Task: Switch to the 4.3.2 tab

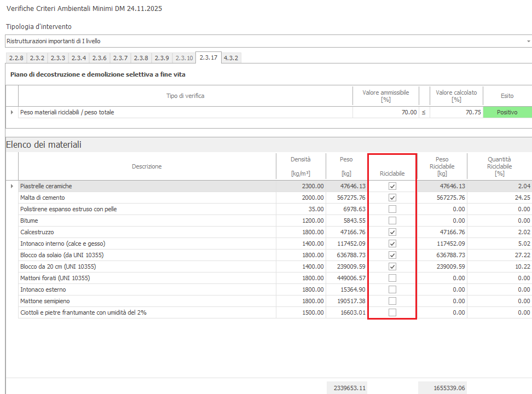Action: click(x=230, y=57)
